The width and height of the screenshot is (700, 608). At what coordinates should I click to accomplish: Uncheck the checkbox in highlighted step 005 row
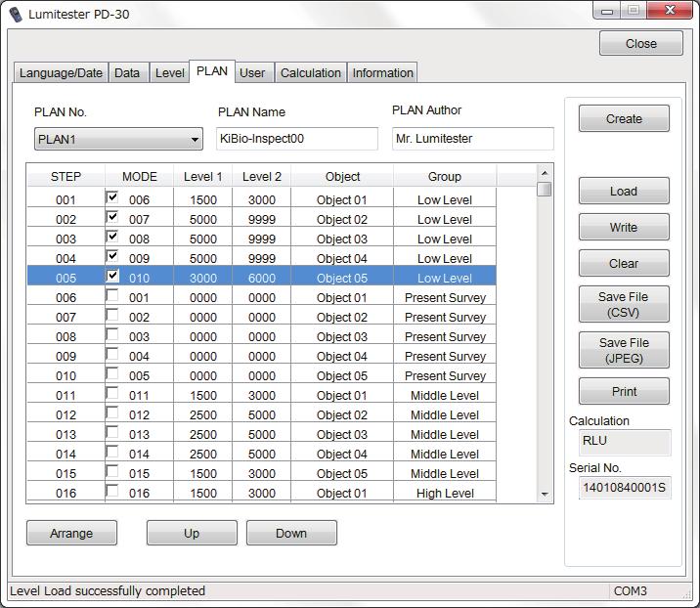click(112, 276)
